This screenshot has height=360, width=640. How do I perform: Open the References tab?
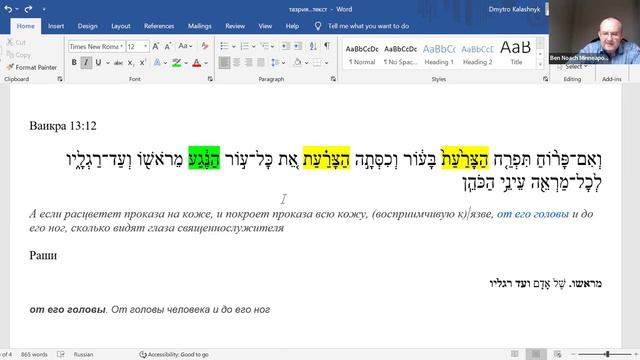(x=159, y=26)
